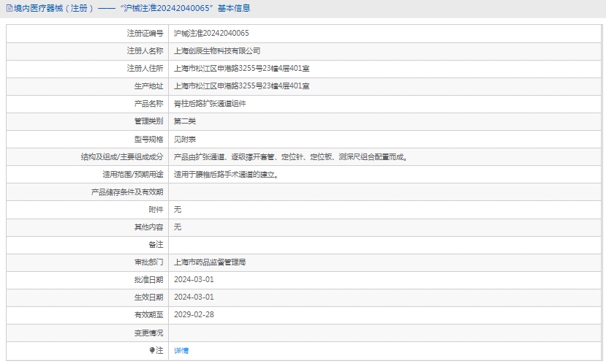Image resolution: width=606 pixels, height=364 pixels.
Task: Click registrant name 上海创辰生物科技有限公司
Action: click(217, 51)
